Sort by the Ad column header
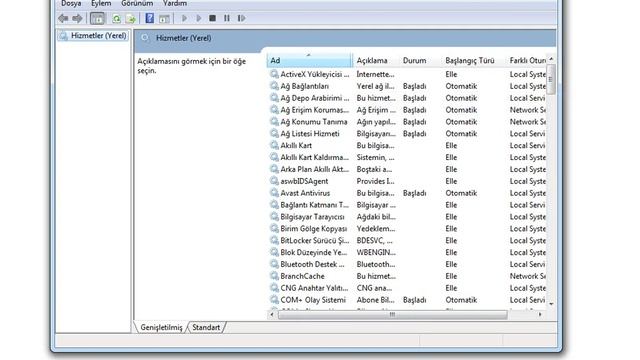 [309, 60]
